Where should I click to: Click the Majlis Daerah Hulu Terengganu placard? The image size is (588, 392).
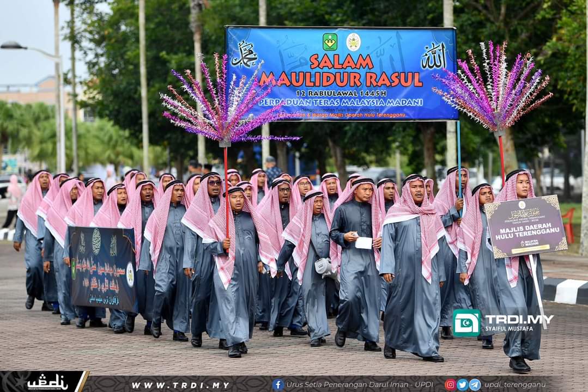(525, 226)
